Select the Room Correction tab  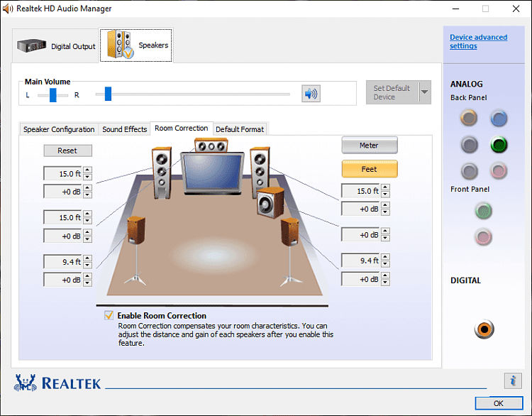click(181, 128)
